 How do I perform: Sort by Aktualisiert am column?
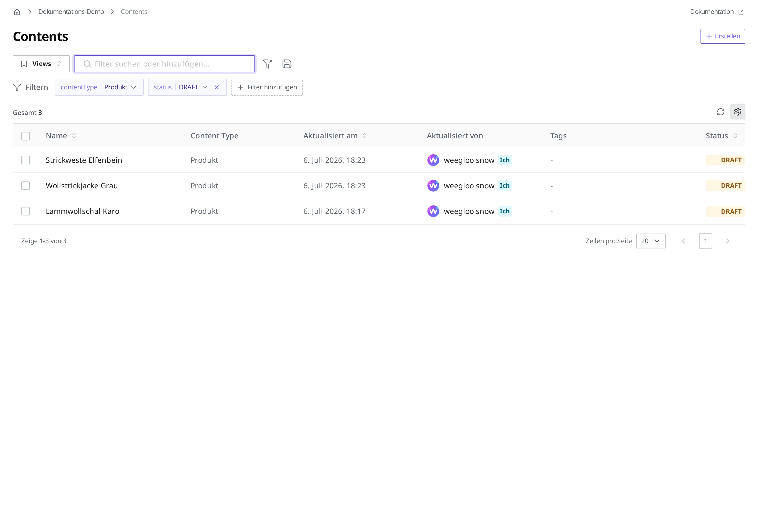(x=364, y=136)
